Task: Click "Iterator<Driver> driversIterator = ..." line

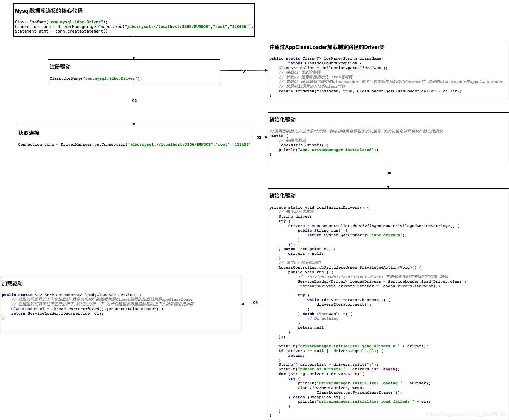Action: [x=369, y=286]
